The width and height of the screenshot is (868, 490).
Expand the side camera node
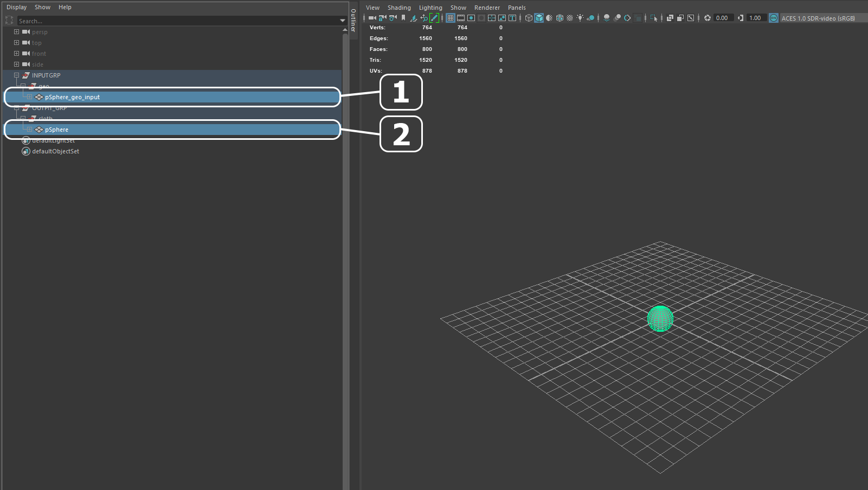pyautogui.click(x=16, y=65)
